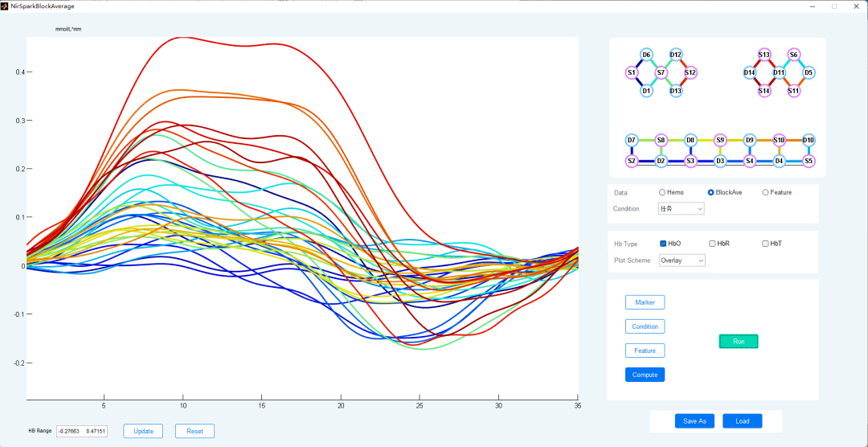Uncheck the HbO checkbox

(x=663, y=244)
